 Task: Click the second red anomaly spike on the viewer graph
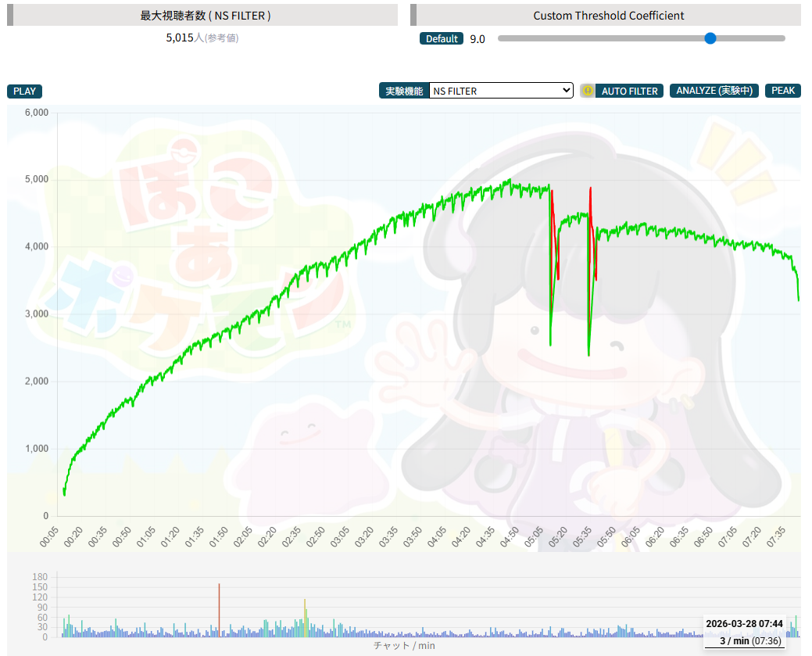pos(593,235)
